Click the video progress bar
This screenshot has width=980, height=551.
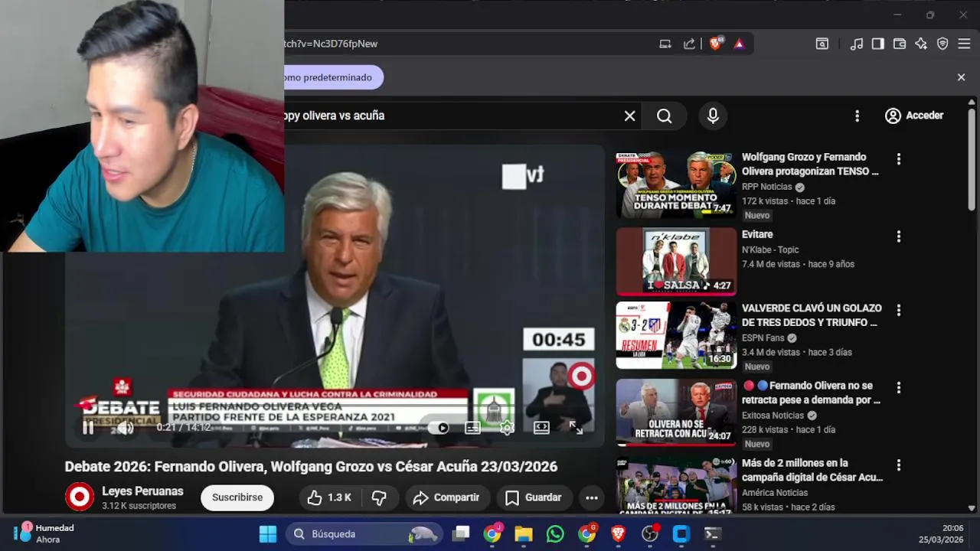point(335,445)
